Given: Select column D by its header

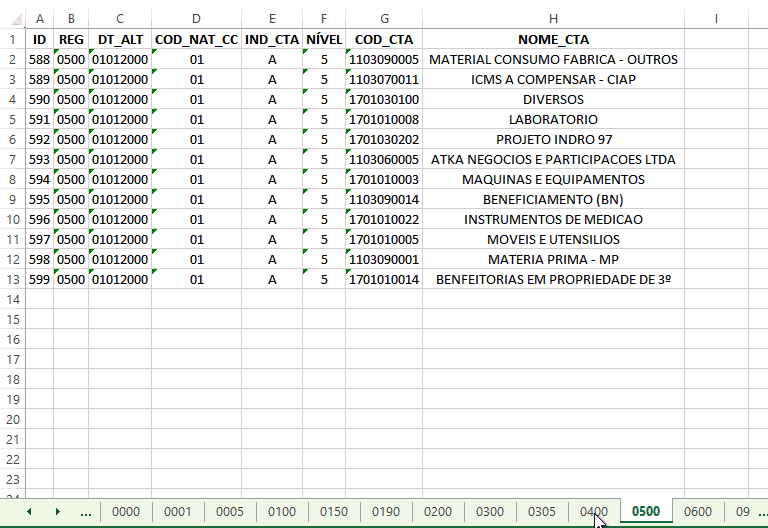Looking at the screenshot, I should (196, 19).
